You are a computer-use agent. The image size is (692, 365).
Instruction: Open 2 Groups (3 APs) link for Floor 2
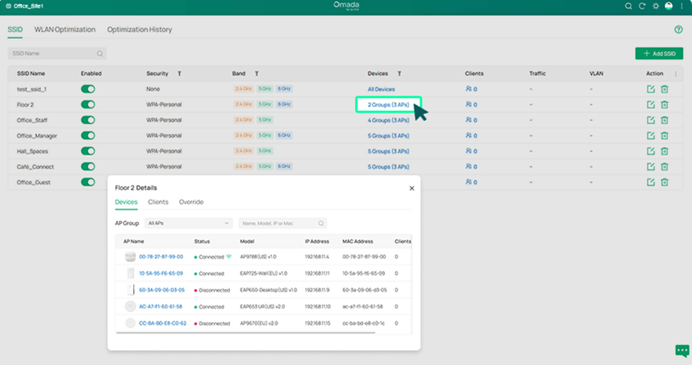tap(388, 105)
